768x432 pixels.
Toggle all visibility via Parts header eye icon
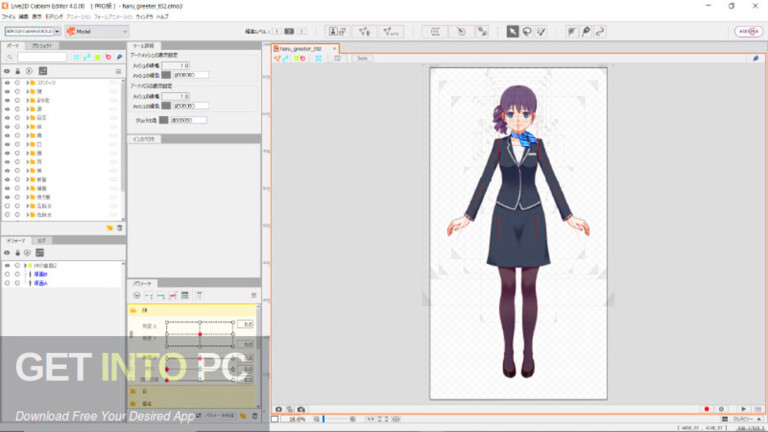point(7,72)
